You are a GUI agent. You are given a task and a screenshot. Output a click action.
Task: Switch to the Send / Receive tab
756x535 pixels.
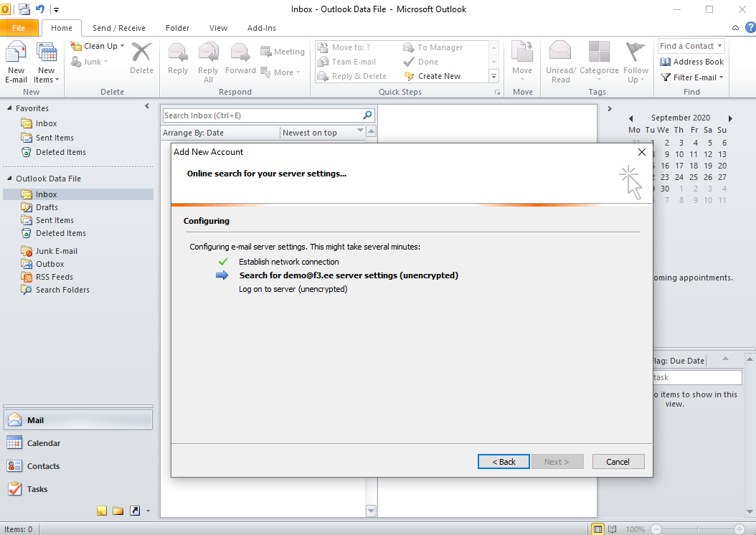(118, 28)
